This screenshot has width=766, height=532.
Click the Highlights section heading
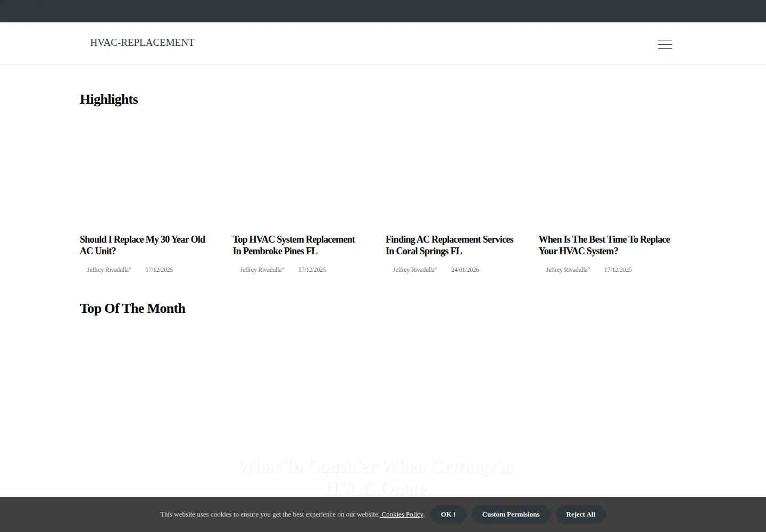[109, 99]
